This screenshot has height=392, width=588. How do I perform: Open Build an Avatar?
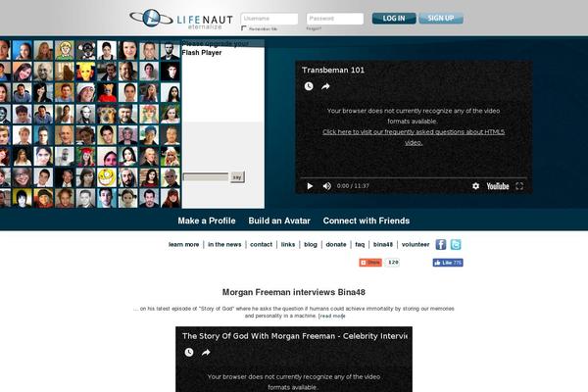click(x=279, y=220)
